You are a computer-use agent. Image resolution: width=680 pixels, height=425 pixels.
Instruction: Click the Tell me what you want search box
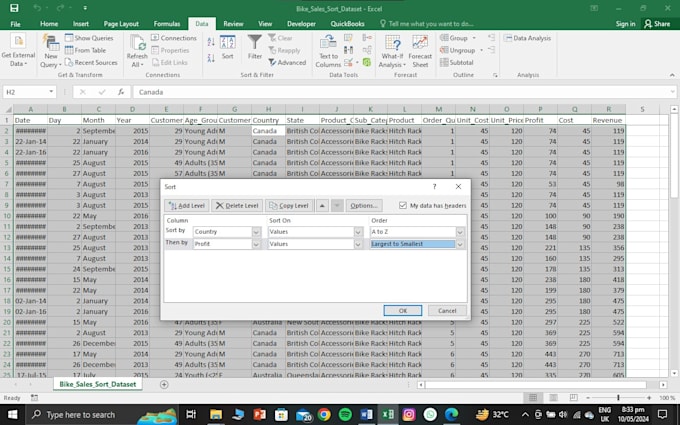point(427,24)
